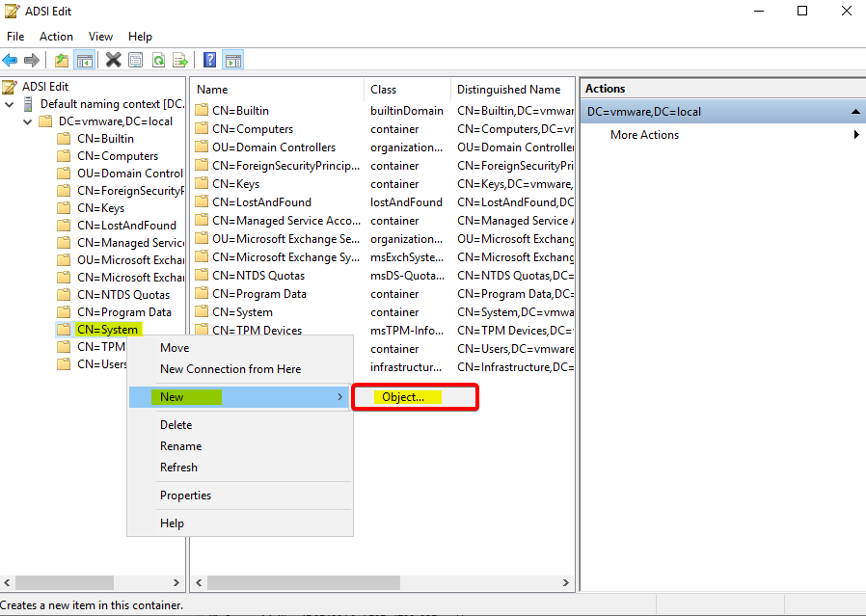This screenshot has height=616, width=866.
Task: Open the Action menu in menu bar
Action: [x=56, y=37]
